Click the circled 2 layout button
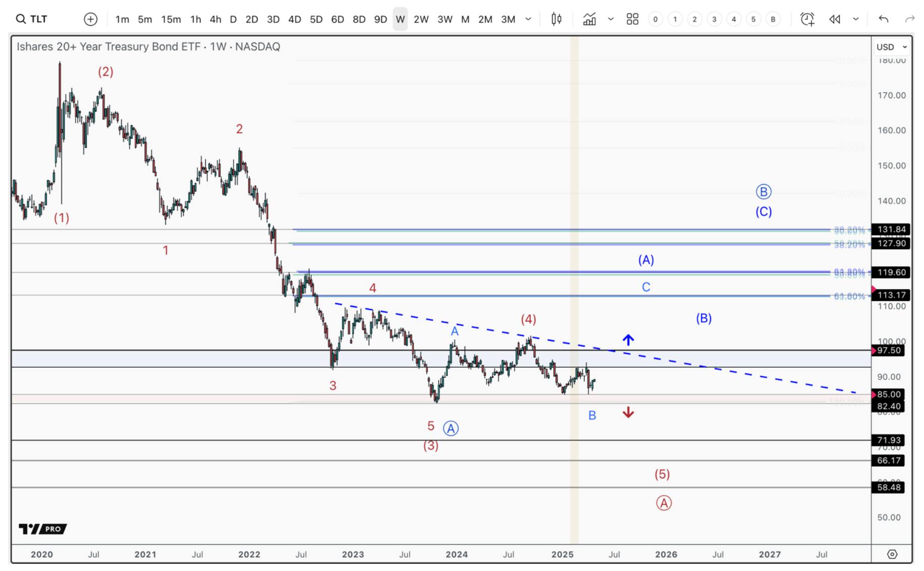Viewport: 924px width, 571px height. pyautogui.click(x=695, y=19)
